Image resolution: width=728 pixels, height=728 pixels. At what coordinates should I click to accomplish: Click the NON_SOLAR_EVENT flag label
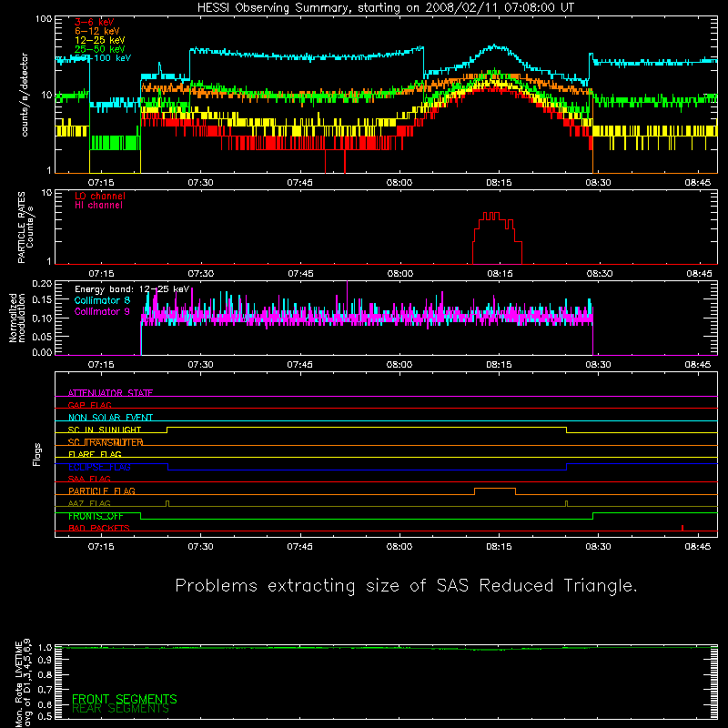pyautogui.click(x=110, y=418)
